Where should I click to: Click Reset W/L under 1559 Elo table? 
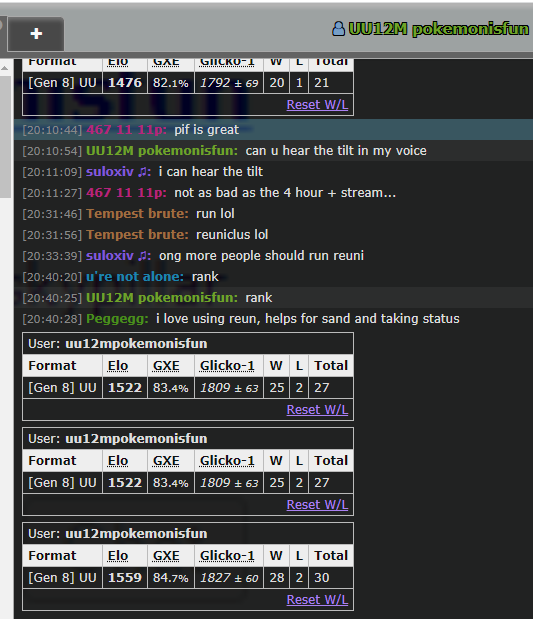click(x=317, y=600)
